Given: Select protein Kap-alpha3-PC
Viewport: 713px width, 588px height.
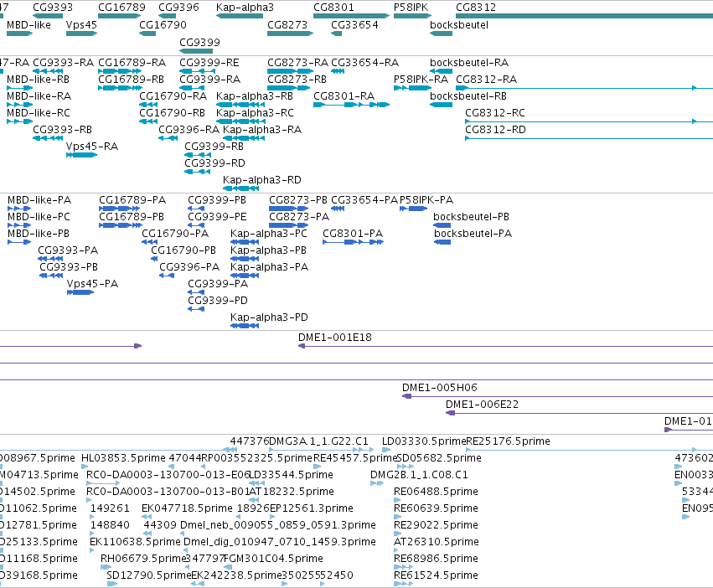Looking at the screenshot, I should tap(269, 234).
